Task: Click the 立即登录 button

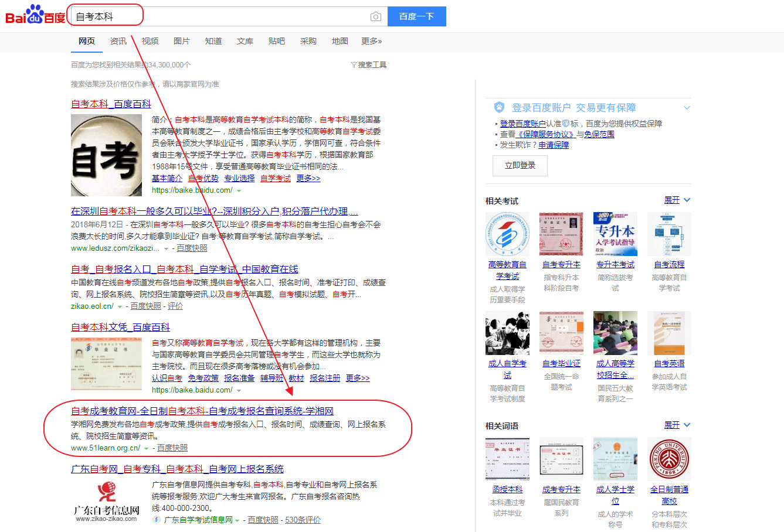Action: point(520,166)
